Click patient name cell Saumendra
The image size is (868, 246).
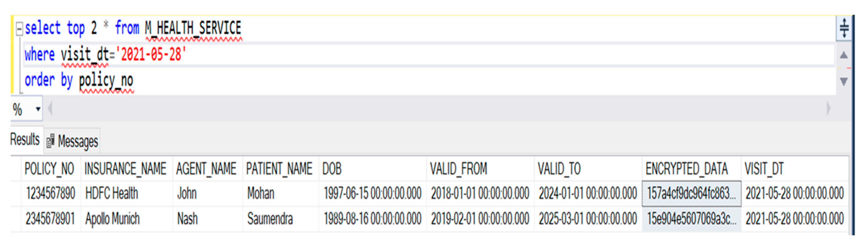pos(280,219)
